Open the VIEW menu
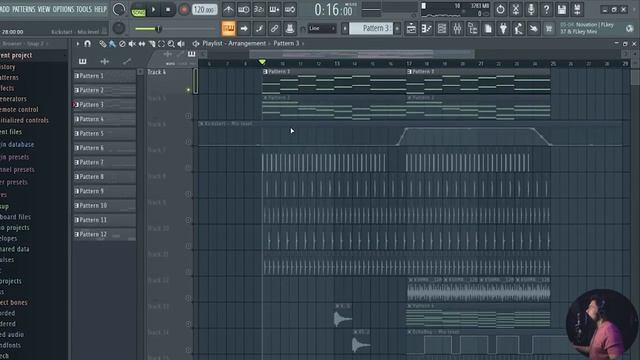Image resolution: width=640 pixels, height=360 pixels. coord(44,9)
